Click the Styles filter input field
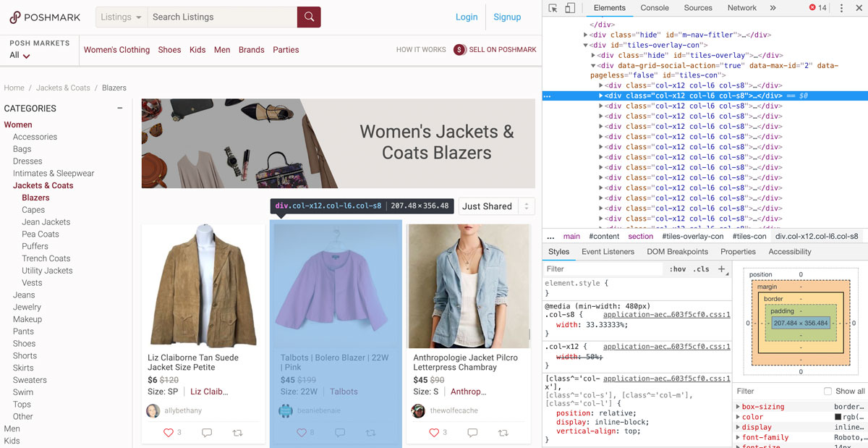Image resolution: width=868 pixels, height=448 pixels. point(604,269)
